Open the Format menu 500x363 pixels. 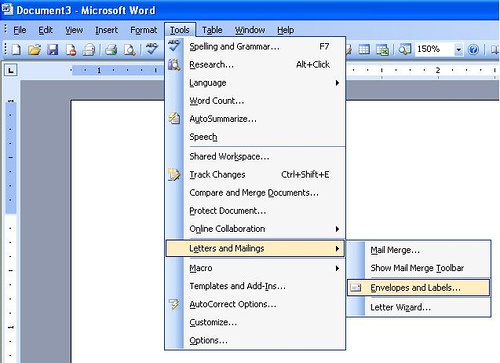[143, 30]
